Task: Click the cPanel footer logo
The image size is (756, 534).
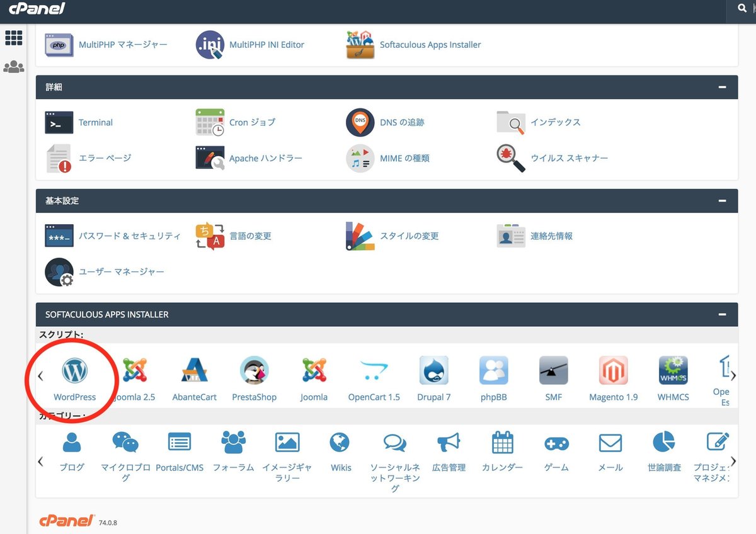Action: pos(67,520)
